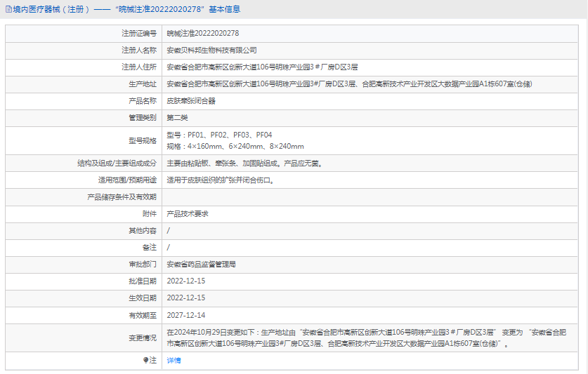Select the model line PF01、PF02、PF03、PF04

click(x=219, y=135)
